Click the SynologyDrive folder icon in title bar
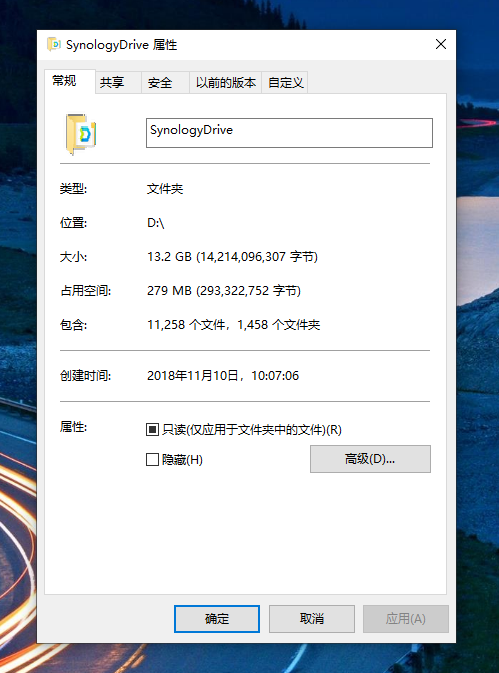This screenshot has width=499, height=673. 54,44
